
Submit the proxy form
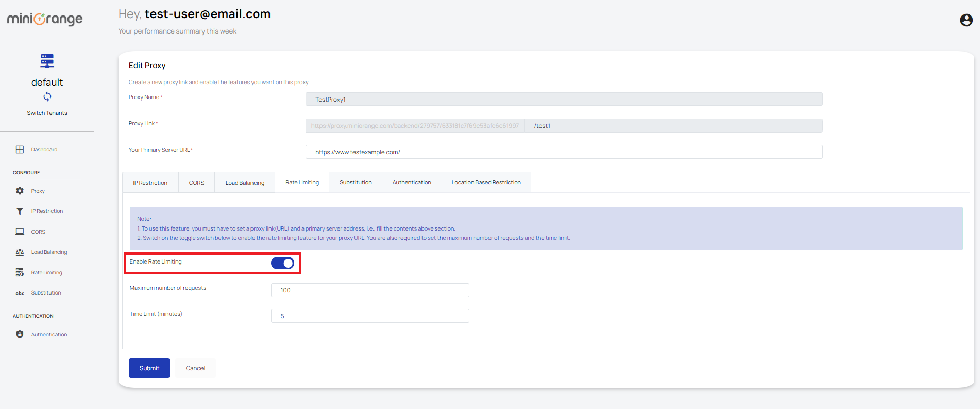pyautogui.click(x=149, y=368)
